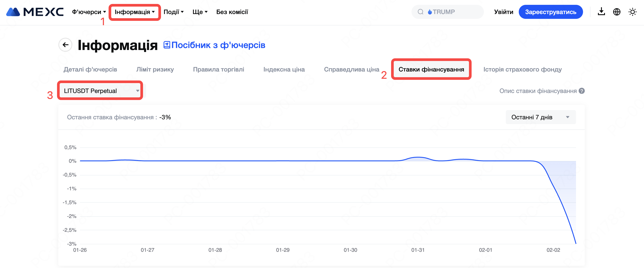
Task: Click the funding rate help question icon
Action: pyautogui.click(x=582, y=91)
